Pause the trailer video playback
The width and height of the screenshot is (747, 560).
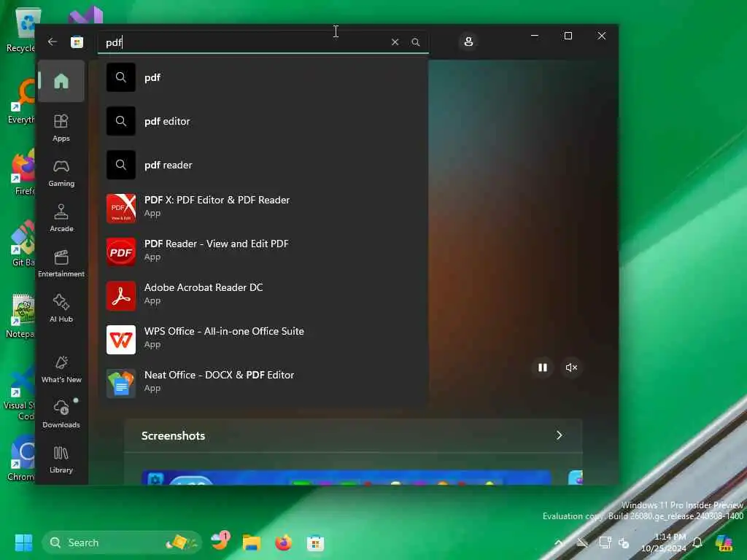[542, 367]
